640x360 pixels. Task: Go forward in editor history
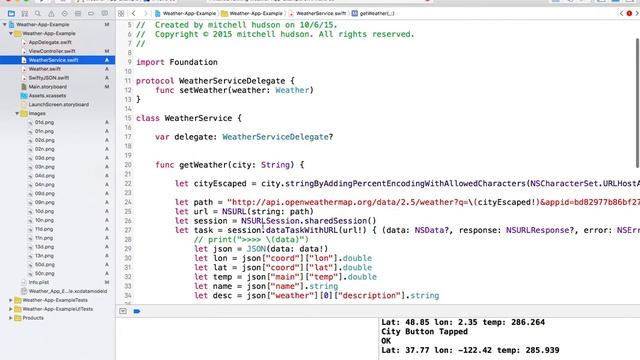145,13
